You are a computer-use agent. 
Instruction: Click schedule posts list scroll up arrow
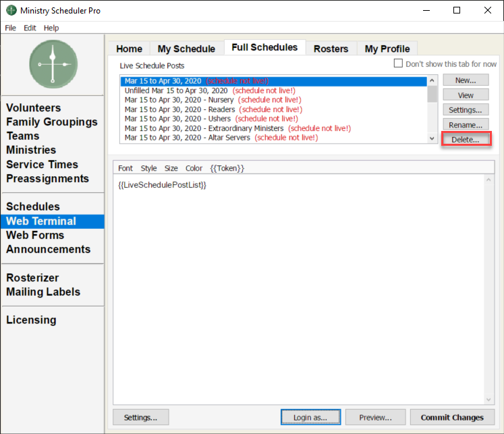click(432, 80)
